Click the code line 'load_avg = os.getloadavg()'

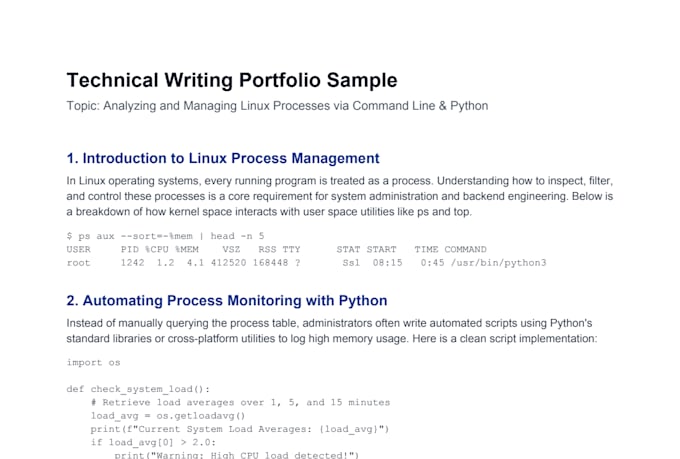tap(168, 416)
